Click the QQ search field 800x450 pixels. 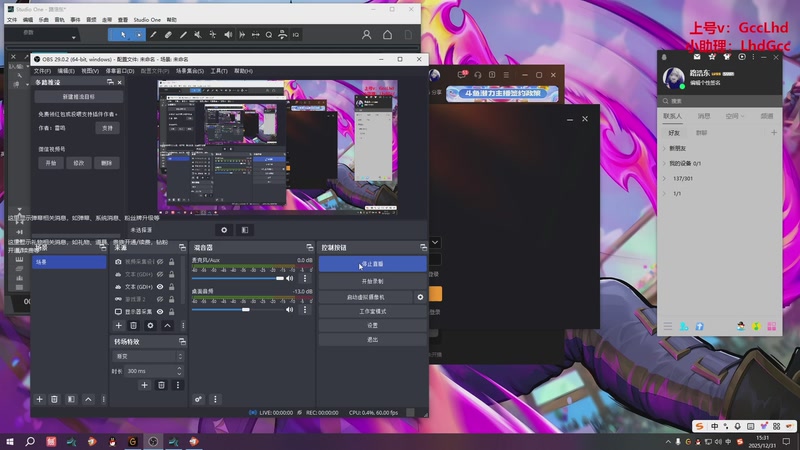point(719,101)
